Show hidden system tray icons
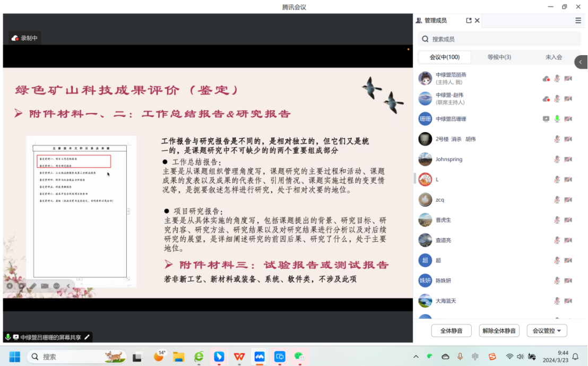Viewport: 588px width, 366px height. [416, 356]
